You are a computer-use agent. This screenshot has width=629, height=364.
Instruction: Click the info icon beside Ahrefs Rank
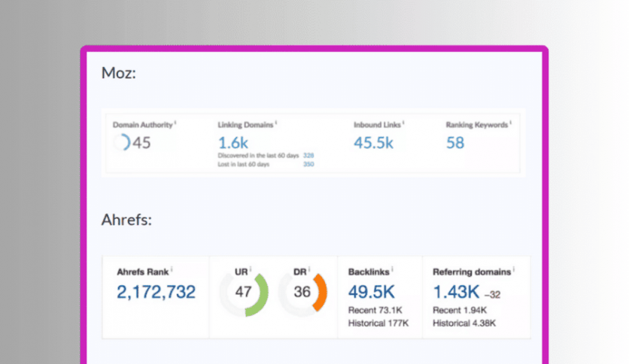coord(172,269)
